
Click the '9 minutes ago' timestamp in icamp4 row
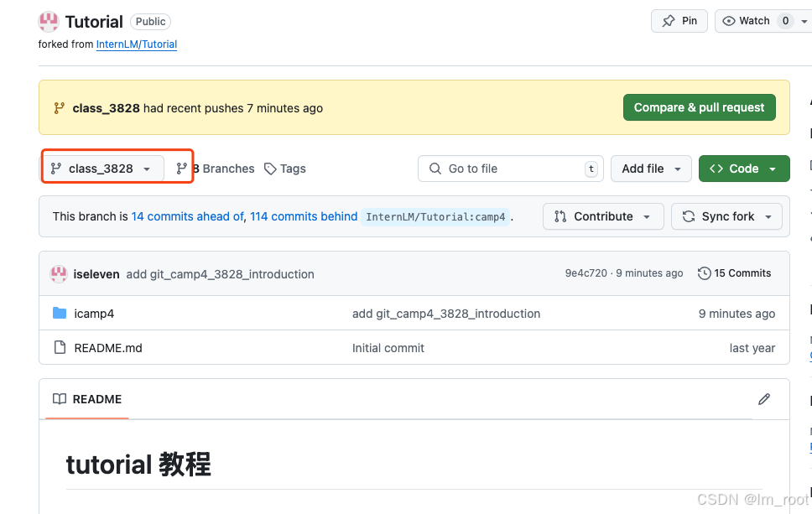[737, 314]
